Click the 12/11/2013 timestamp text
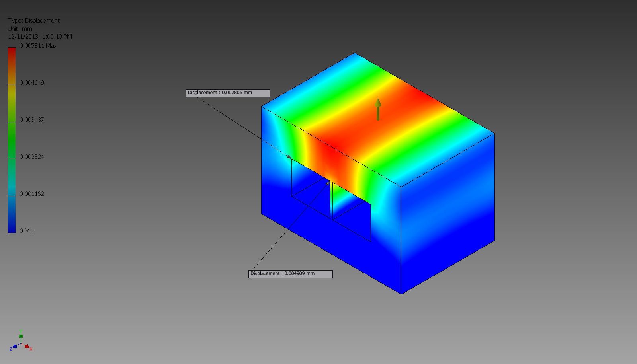The height and width of the screenshot is (364, 637). pos(40,37)
